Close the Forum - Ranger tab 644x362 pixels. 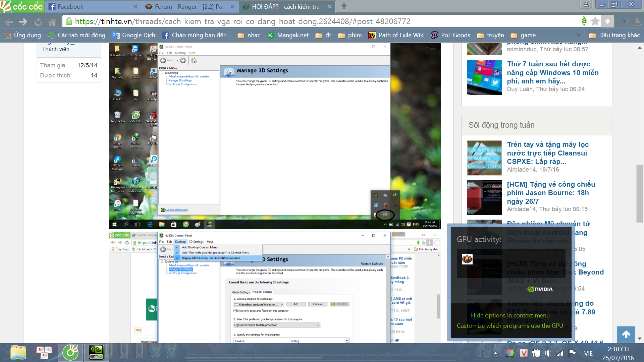[x=232, y=7]
